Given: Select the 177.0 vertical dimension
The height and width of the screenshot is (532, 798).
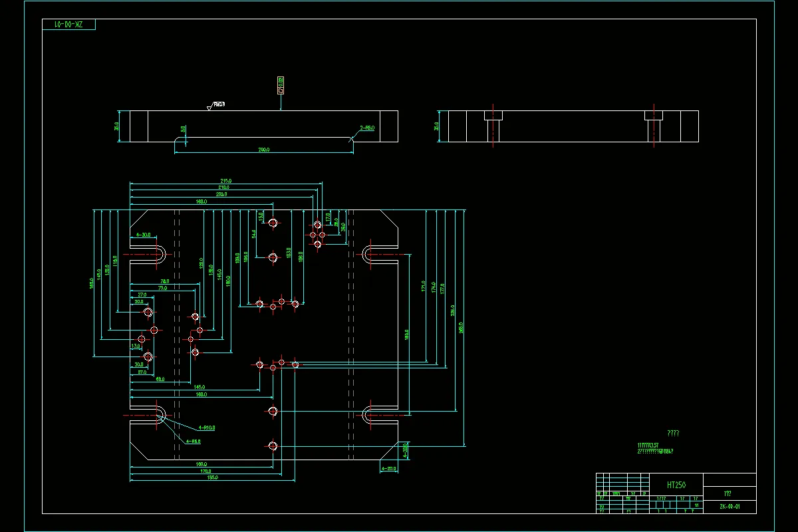Looking at the screenshot, I should [x=443, y=288].
